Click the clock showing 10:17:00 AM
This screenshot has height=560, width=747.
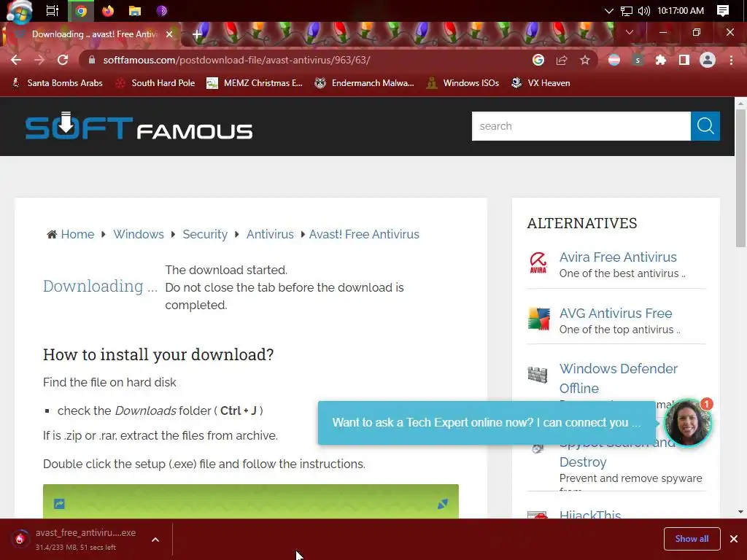coord(681,10)
